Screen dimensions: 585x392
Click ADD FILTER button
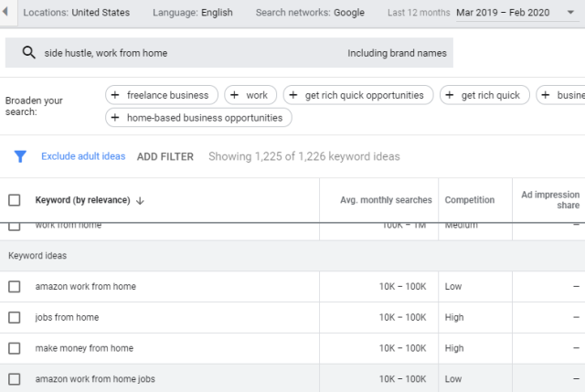(x=165, y=156)
